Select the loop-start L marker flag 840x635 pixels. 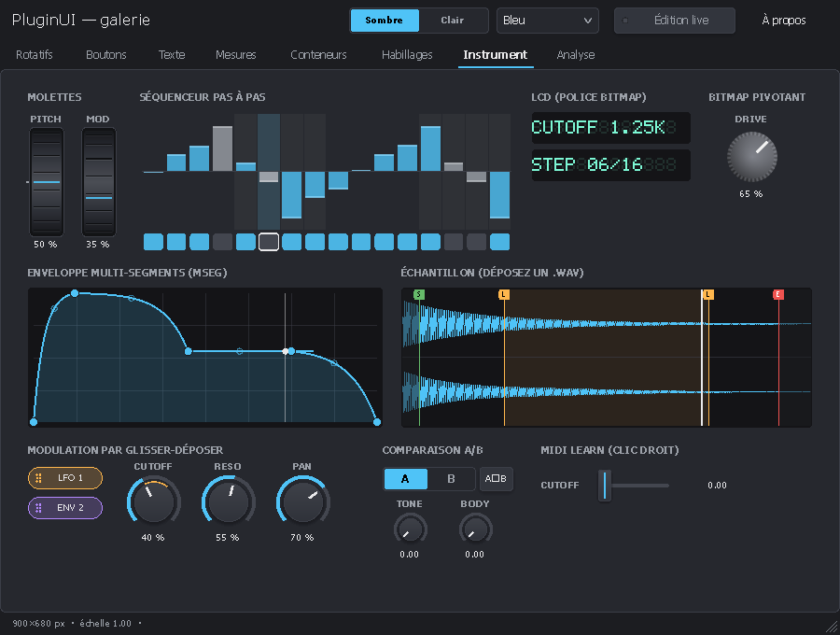(x=504, y=294)
